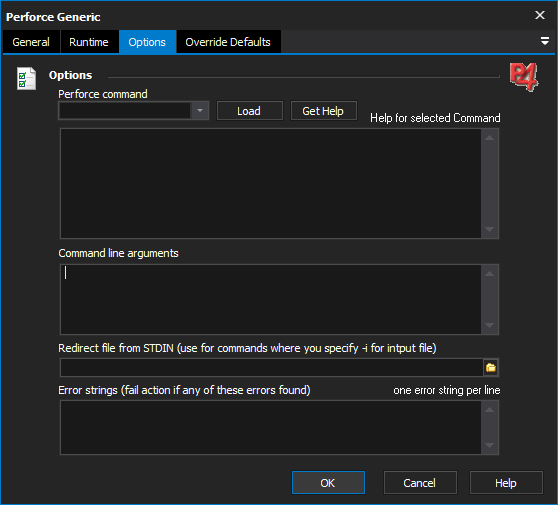This screenshot has height=505, width=558.
Task: Click the Redirect file from STDIN field
Action: point(272,367)
